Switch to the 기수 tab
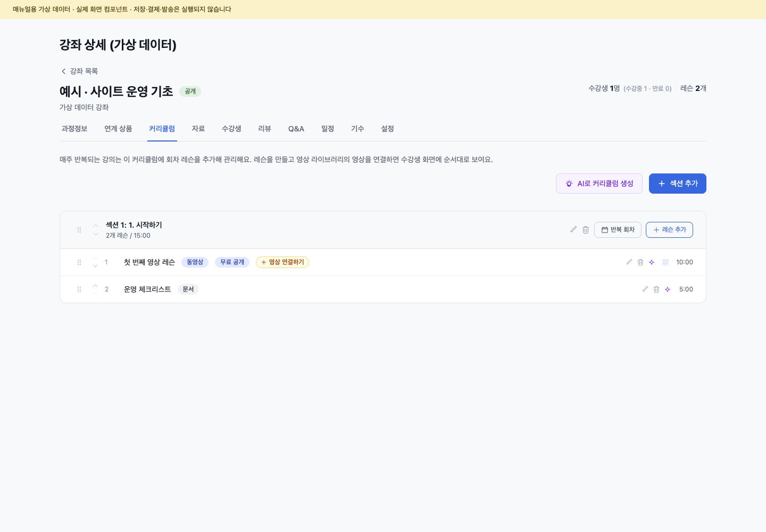The image size is (766, 532). click(x=357, y=129)
